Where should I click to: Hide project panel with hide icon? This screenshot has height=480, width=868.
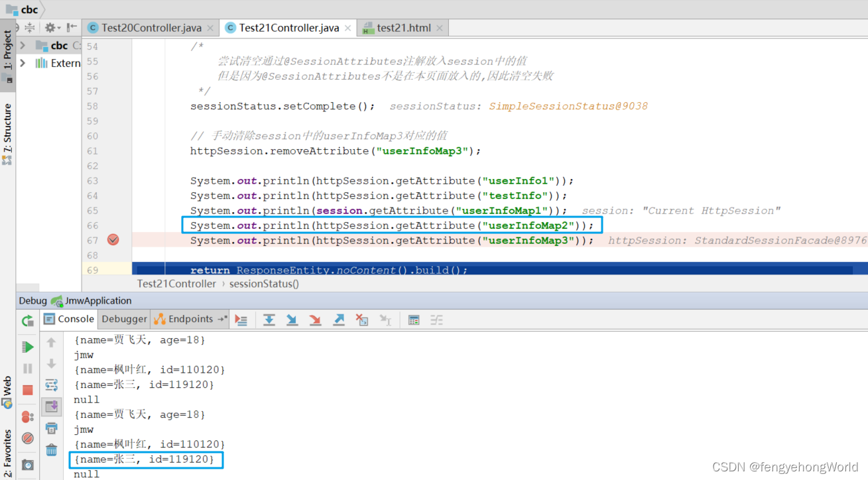(72, 28)
